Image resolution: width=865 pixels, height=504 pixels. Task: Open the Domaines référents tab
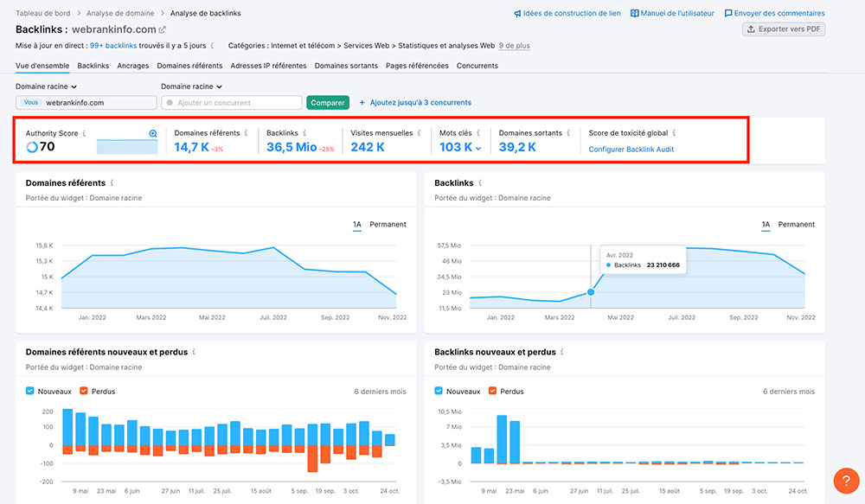[x=189, y=66]
